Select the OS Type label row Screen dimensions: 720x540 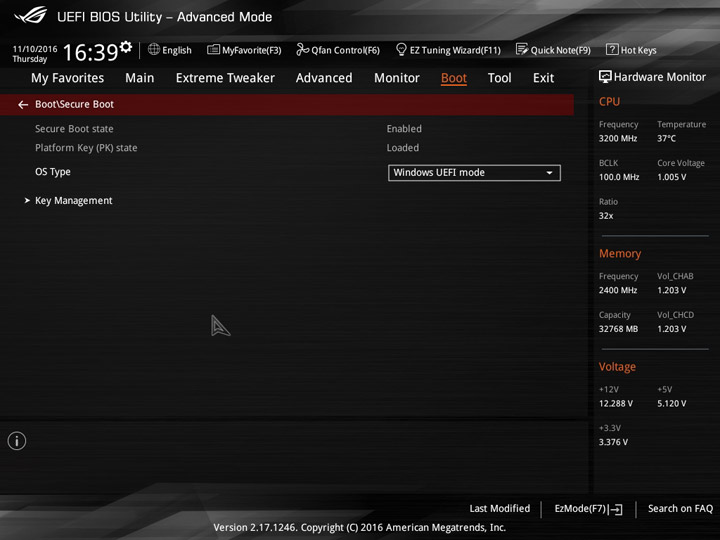click(x=53, y=172)
